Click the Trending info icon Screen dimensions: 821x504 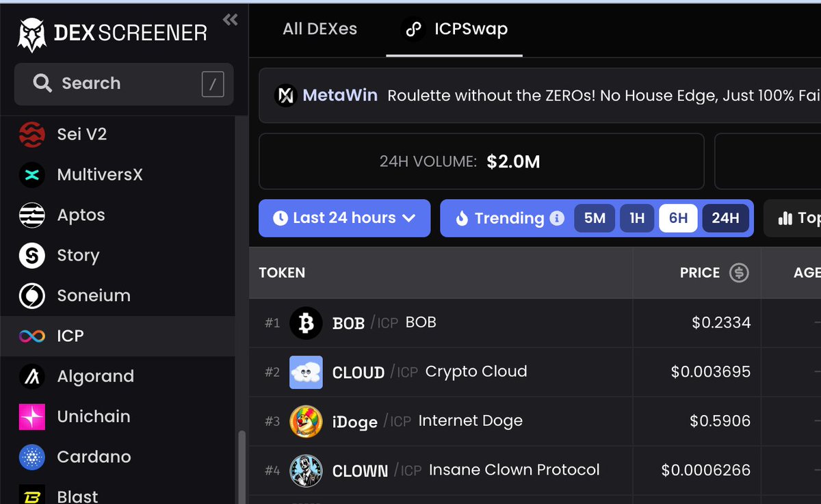tap(557, 218)
